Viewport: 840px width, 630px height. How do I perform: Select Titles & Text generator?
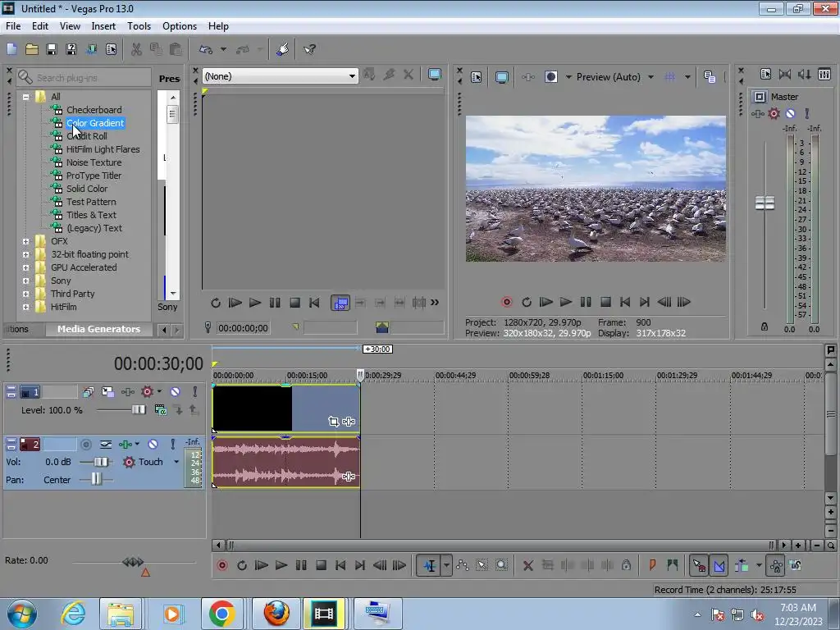pos(91,215)
